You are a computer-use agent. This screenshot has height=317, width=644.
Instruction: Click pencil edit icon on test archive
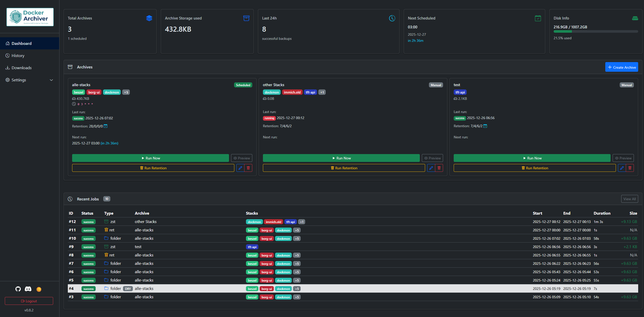point(622,168)
